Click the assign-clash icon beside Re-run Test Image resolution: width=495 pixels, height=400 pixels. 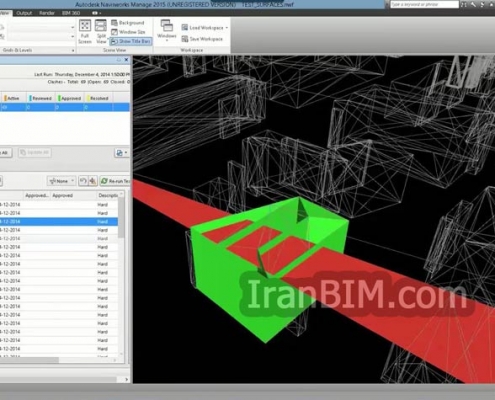pos(93,181)
